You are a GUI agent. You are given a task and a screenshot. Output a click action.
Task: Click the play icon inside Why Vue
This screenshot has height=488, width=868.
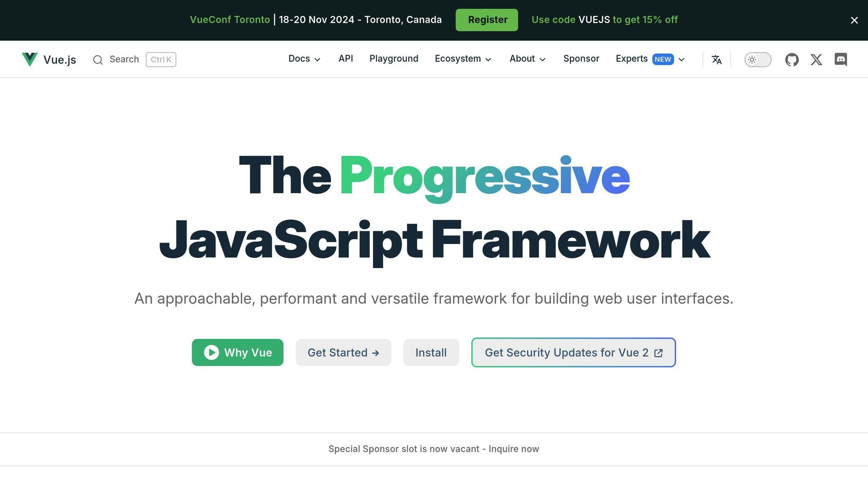tap(212, 352)
